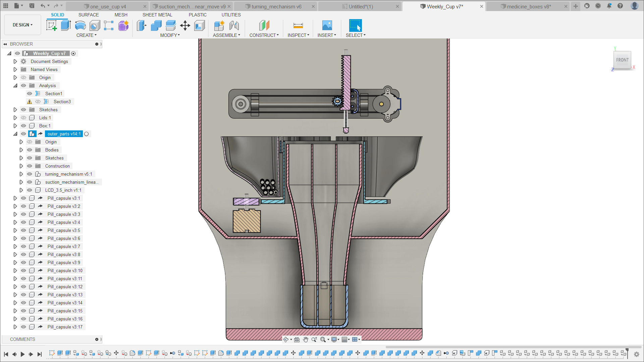
Task: Collapse the outer_parts v14:1 component tree
Action: click(x=15, y=134)
